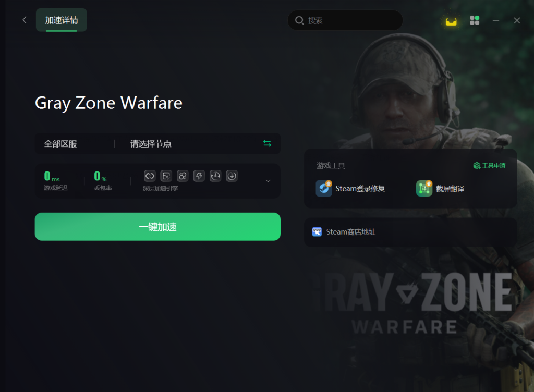Viewport: 534px width, 392px height.
Task: Click the screen resize engine icon
Action: (166, 176)
